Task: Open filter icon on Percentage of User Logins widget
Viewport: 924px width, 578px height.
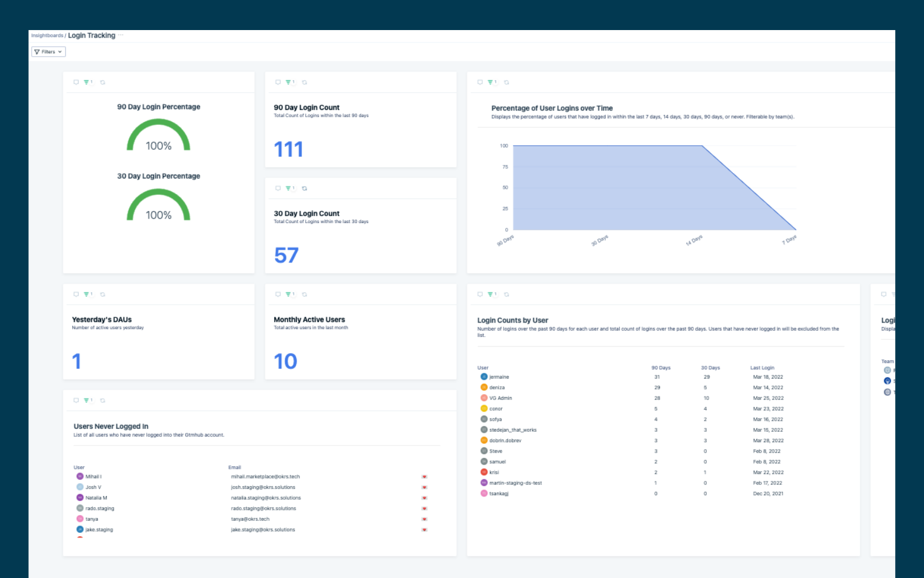Action: 491,82
